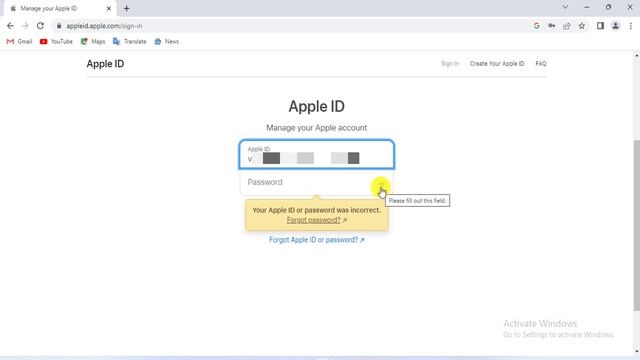Select the Manage your Apple ID tab

click(x=59, y=8)
